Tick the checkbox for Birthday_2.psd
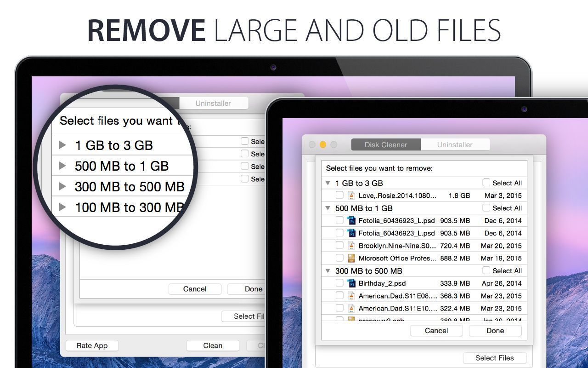Screen dimensions: 588x368 (x=339, y=283)
